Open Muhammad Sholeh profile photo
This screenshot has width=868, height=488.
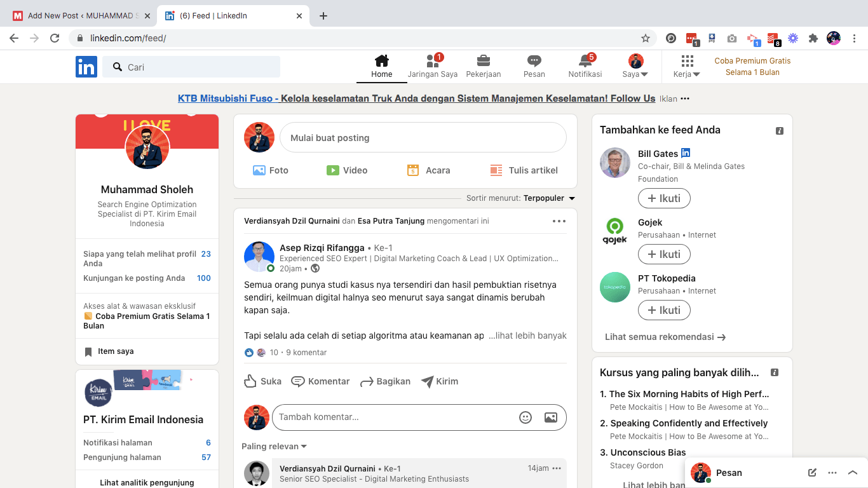click(x=147, y=147)
